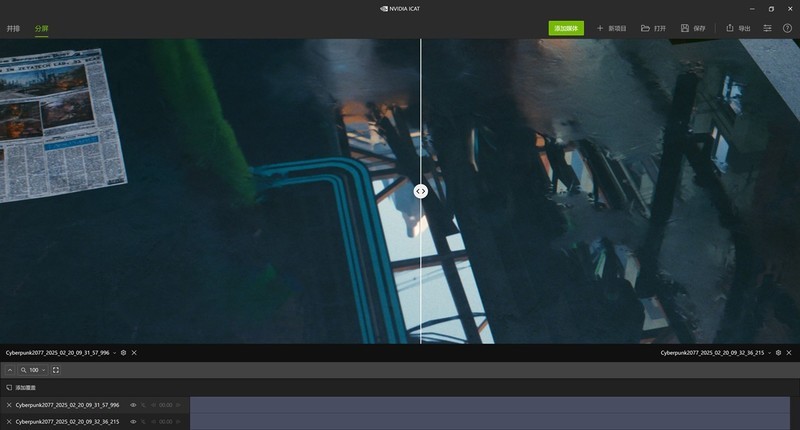This screenshot has height=430, width=800.
Task: Open the help question mark icon
Action: click(x=787, y=28)
